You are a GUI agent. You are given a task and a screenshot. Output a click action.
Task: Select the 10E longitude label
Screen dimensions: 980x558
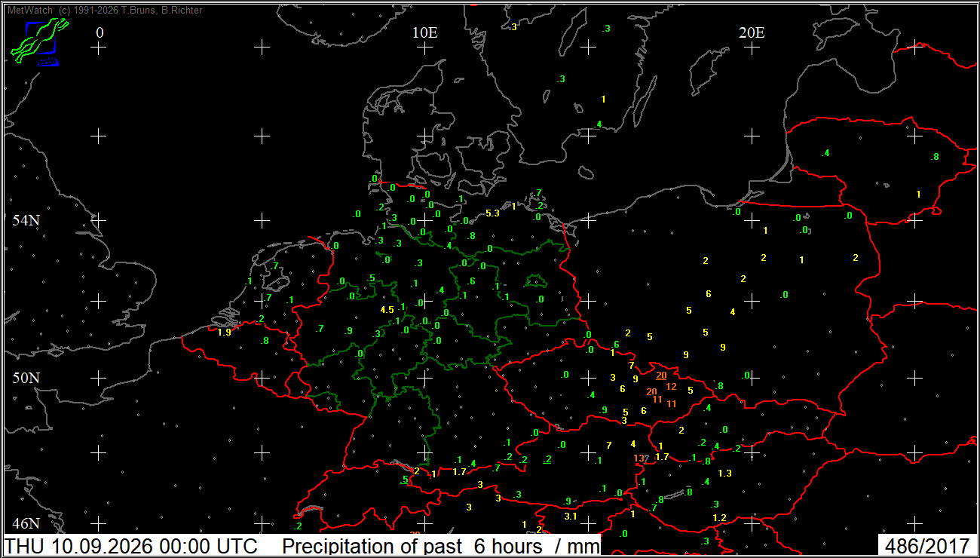click(424, 32)
